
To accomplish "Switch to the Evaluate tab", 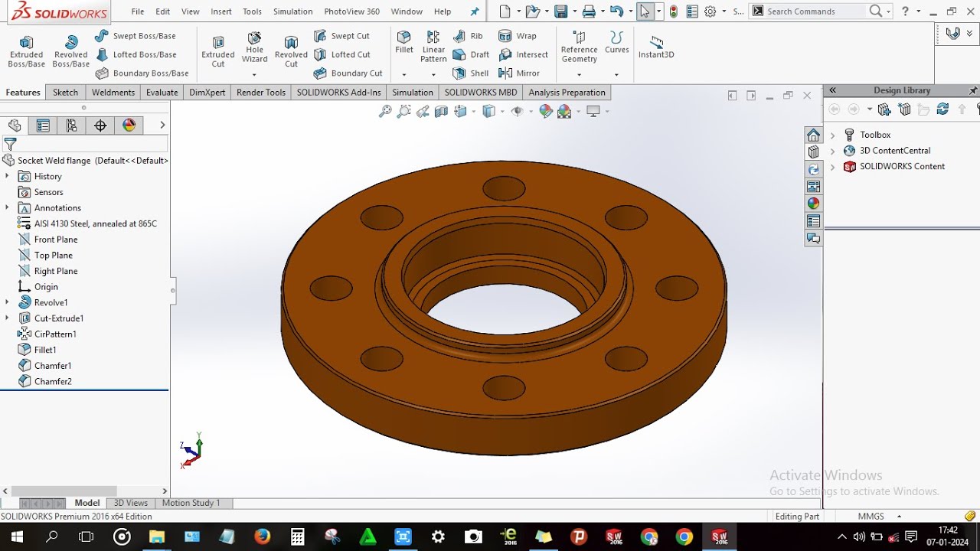I will (162, 93).
